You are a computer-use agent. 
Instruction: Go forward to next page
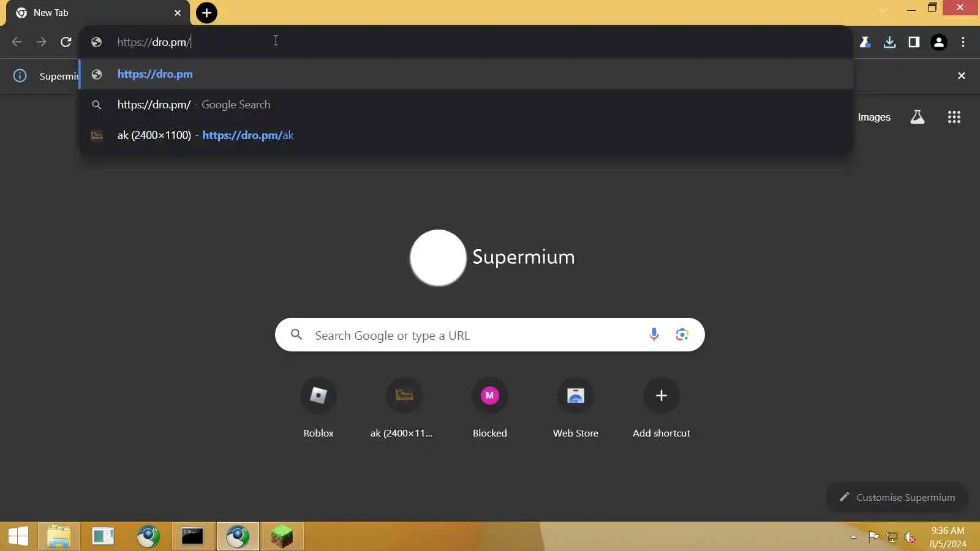[41, 42]
